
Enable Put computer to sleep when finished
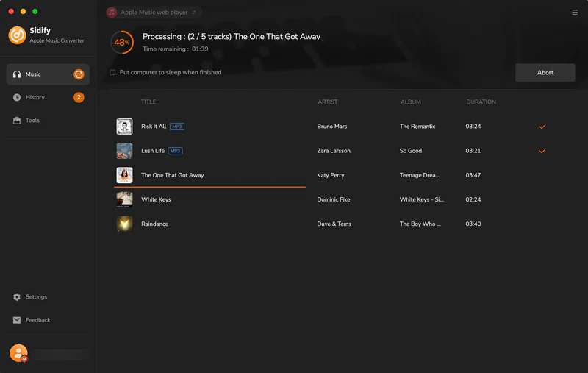click(112, 72)
